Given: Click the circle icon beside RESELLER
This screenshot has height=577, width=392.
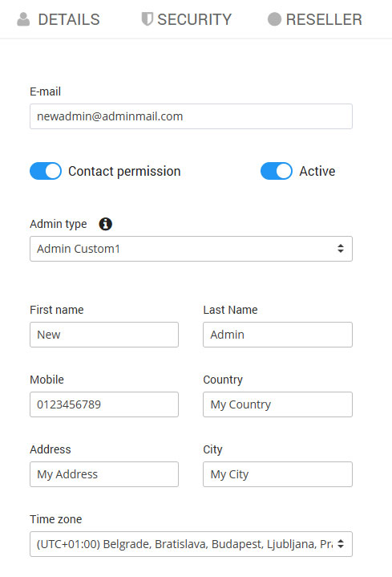Looking at the screenshot, I should 274,19.
